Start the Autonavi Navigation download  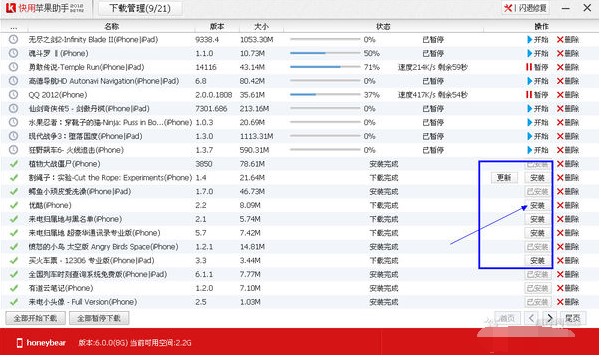click(538, 81)
